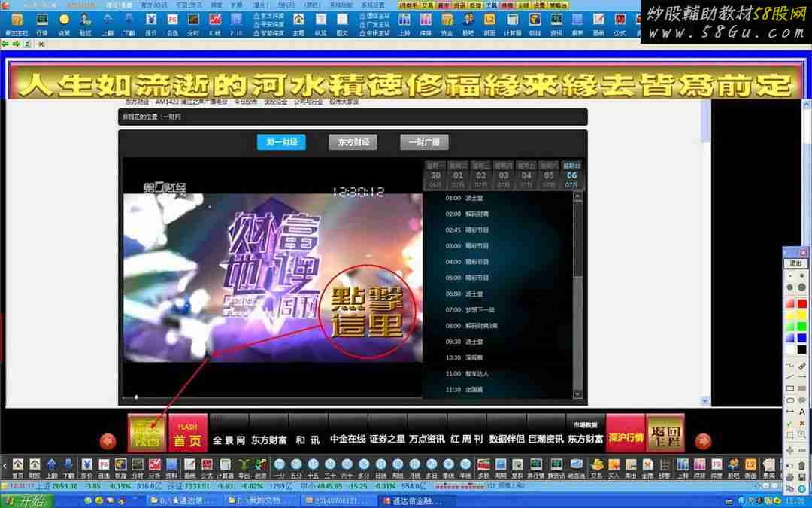812x508 pixels.
Task: Click the green forward arrow below top toolbar
Action: tap(17, 44)
